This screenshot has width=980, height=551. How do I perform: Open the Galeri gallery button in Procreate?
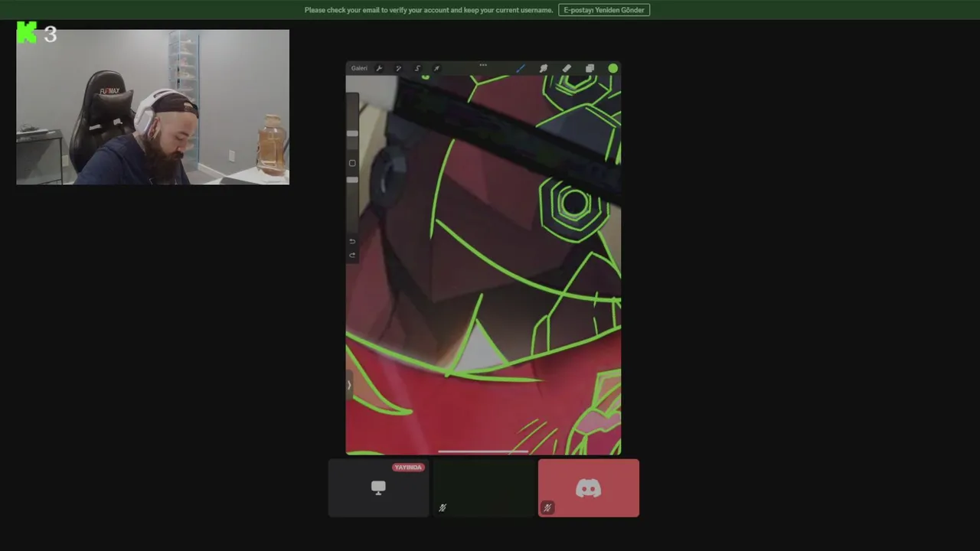(x=359, y=68)
